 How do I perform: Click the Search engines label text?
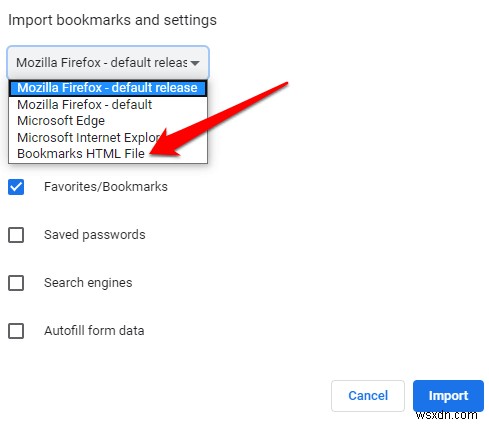(88, 283)
